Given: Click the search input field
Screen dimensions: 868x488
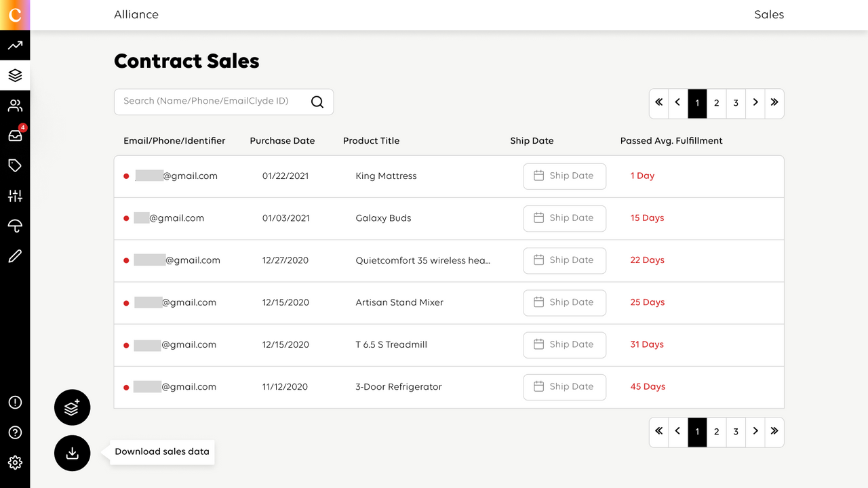Looking at the screenshot, I should (210, 101).
